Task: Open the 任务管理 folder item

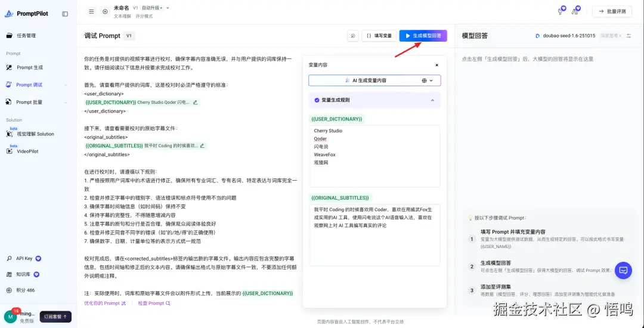Action: click(26, 35)
